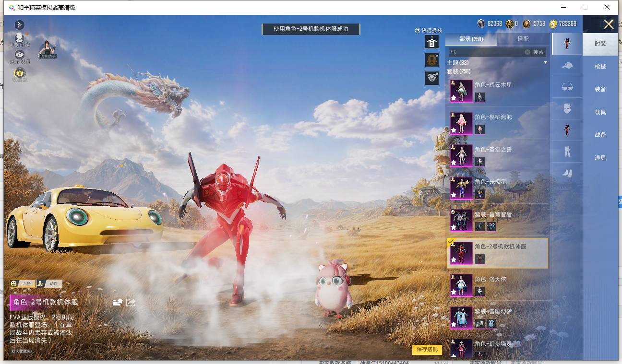Open the 装备 menu
This screenshot has height=364, width=622.
[x=600, y=89]
